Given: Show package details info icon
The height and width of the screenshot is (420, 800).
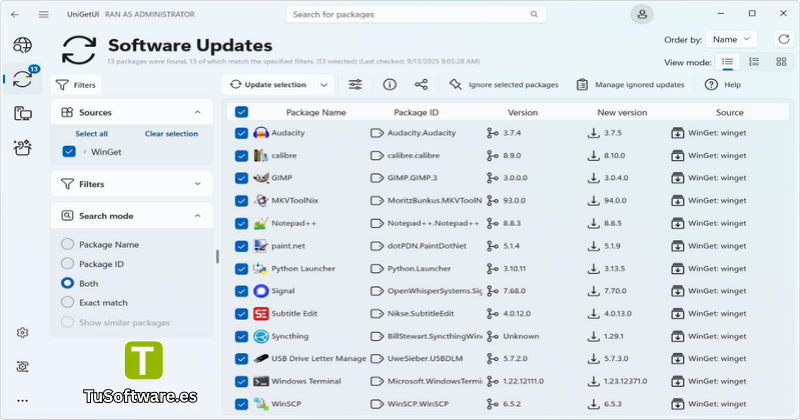Looking at the screenshot, I should [x=389, y=85].
